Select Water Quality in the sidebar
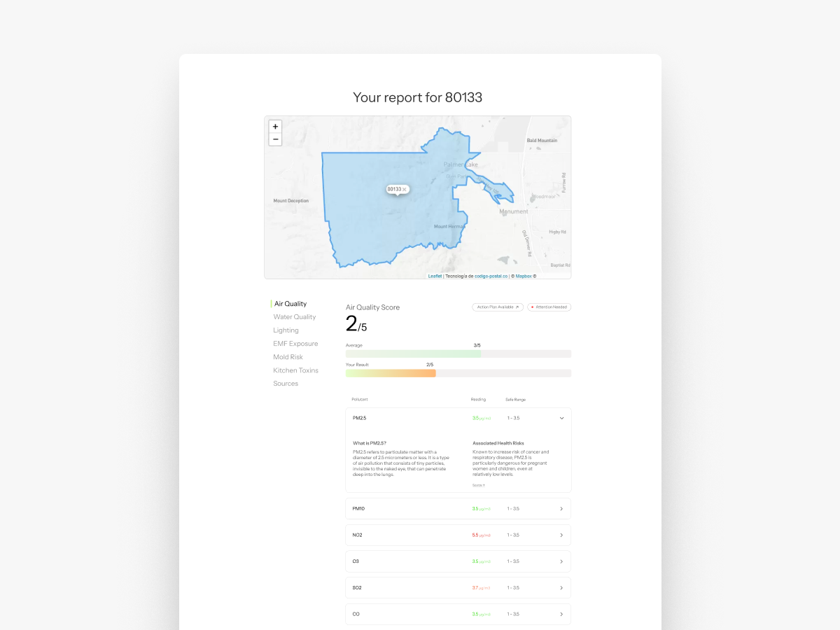Screen dimensions: 840x630 [295, 317]
